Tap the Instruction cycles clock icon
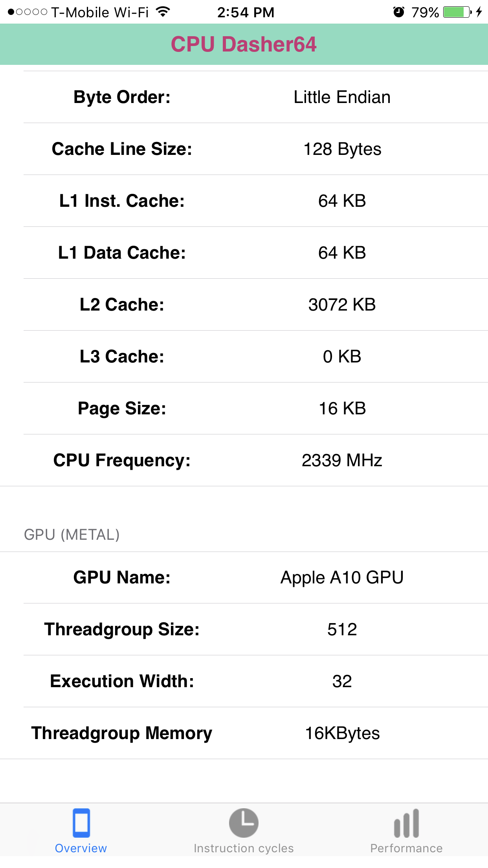This screenshot has height=868, width=488. (x=244, y=822)
